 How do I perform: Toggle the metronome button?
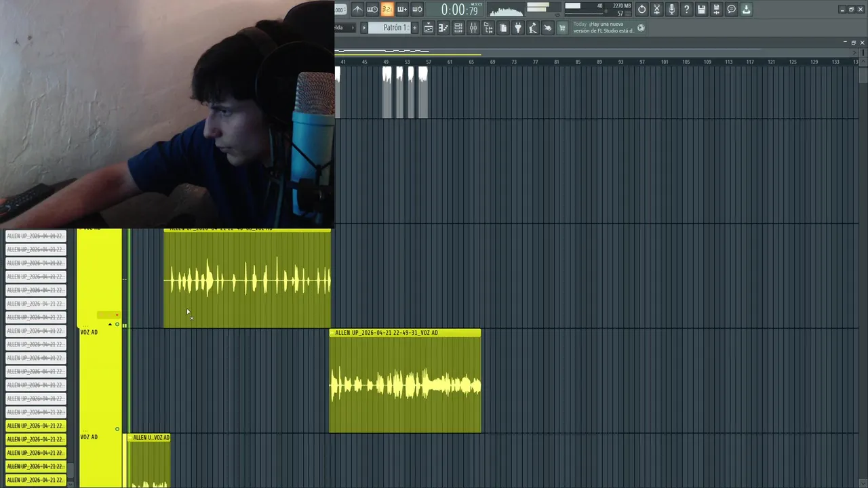357,9
